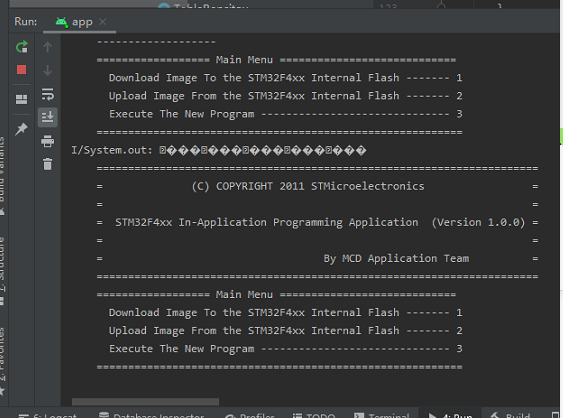Click the 'By MCD Application Team' text
This screenshot has height=418, width=563.
click(396, 259)
